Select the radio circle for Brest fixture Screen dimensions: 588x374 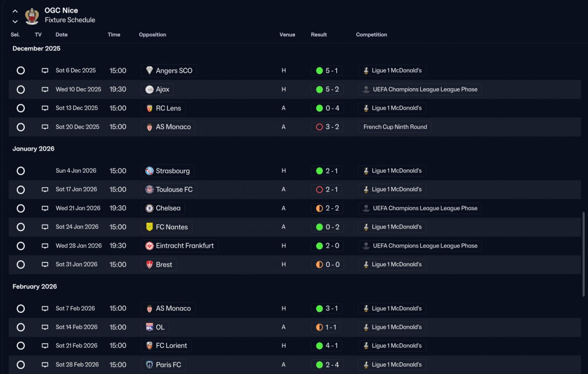tap(21, 265)
